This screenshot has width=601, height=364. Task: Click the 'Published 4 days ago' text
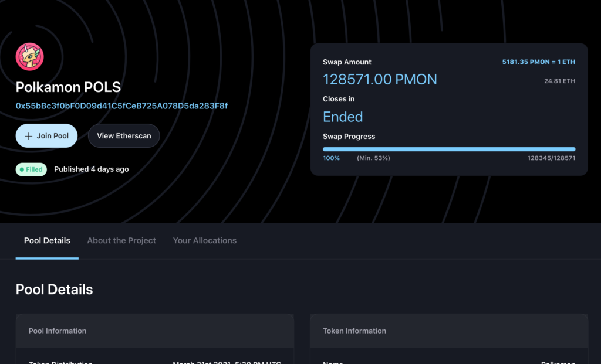[x=91, y=169]
